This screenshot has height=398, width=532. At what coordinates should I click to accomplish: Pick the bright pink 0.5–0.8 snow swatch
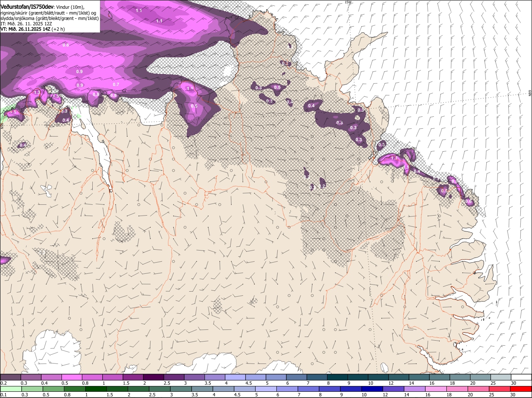coord(71,377)
